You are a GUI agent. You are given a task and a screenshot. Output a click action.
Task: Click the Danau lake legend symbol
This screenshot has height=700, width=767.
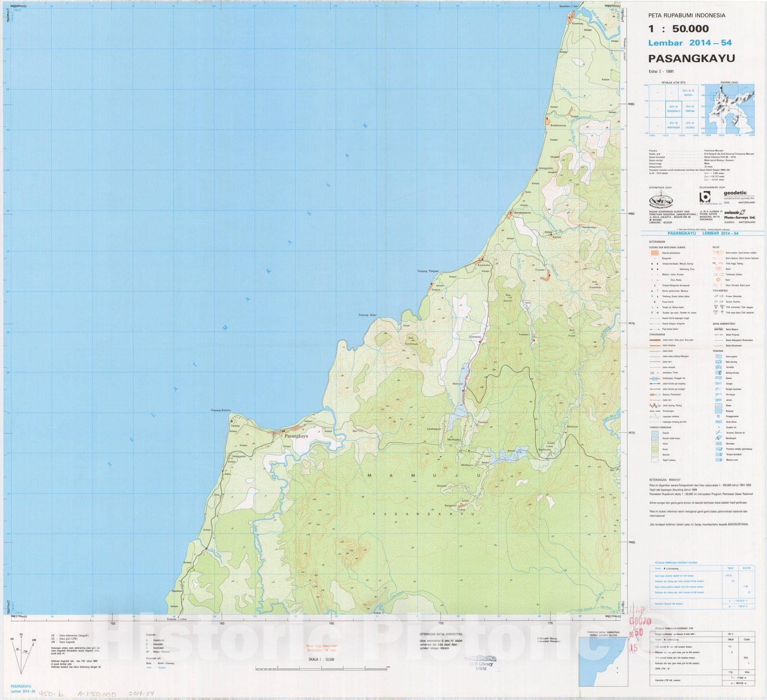(x=718, y=378)
